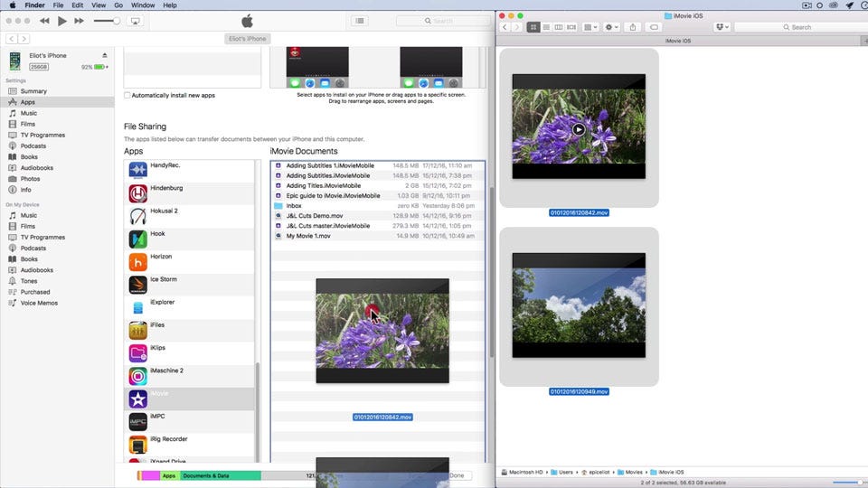868x488 pixels.
Task: Click the iTunes search field
Action: click(x=443, y=21)
